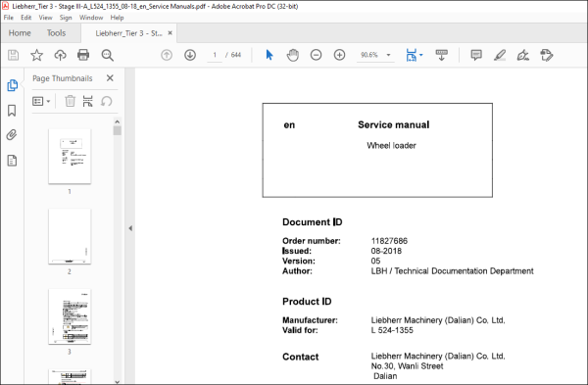Close the Page Thumbnails panel
Image resolution: width=588 pixels, height=385 pixels.
click(110, 78)
